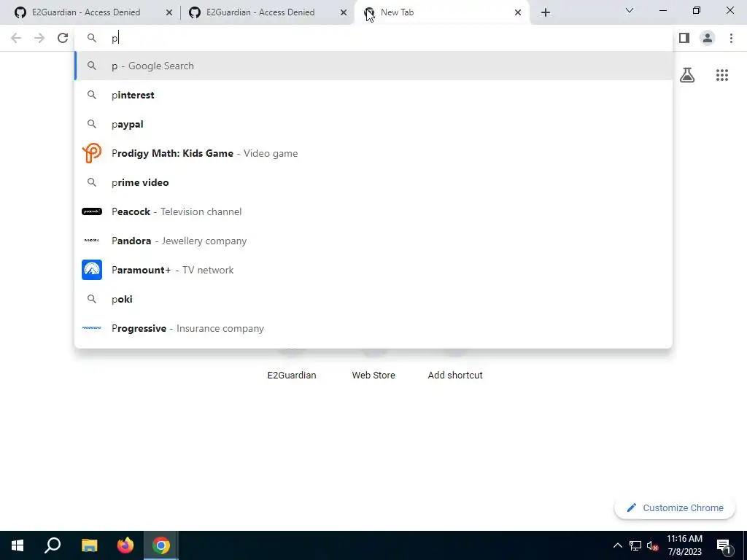Open network status tray icon
Viewport: 747px width, 560px height.
(x=635, y=545)
